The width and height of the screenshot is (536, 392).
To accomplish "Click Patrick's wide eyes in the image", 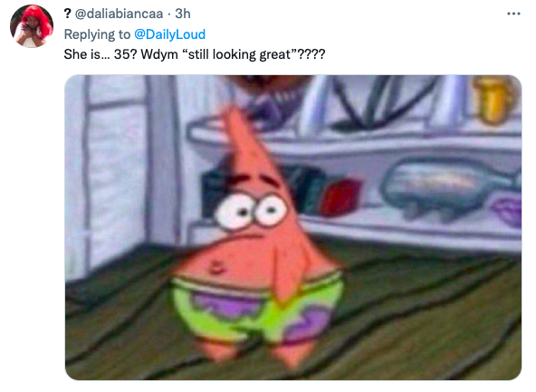I will 252,211.
